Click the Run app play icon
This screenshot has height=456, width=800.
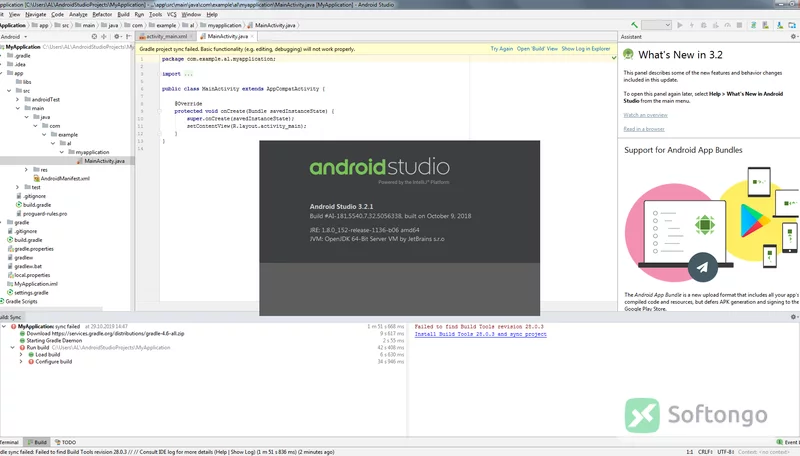coord(680,25)
